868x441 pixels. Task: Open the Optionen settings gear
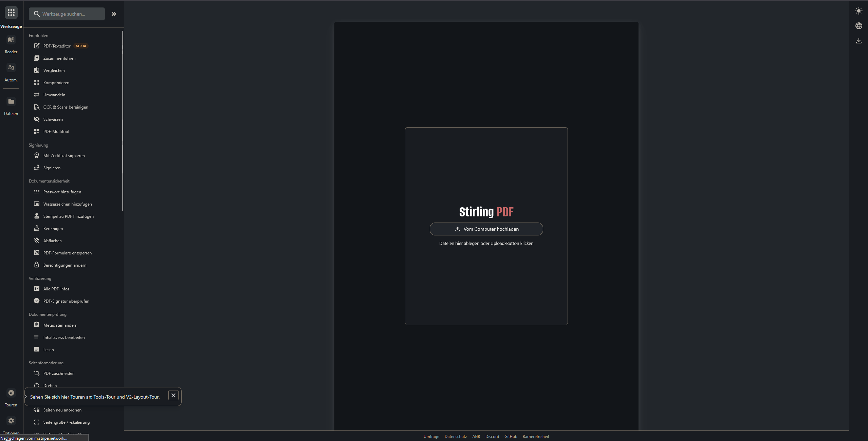click(11, 421)
